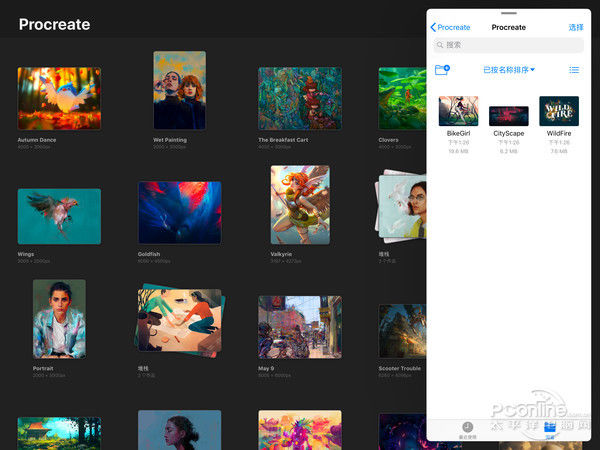Open the stack with glasses-wearing woman portrait
This screenshot has width=600, height=450.
pyautogui.click(x=401, y=207)
